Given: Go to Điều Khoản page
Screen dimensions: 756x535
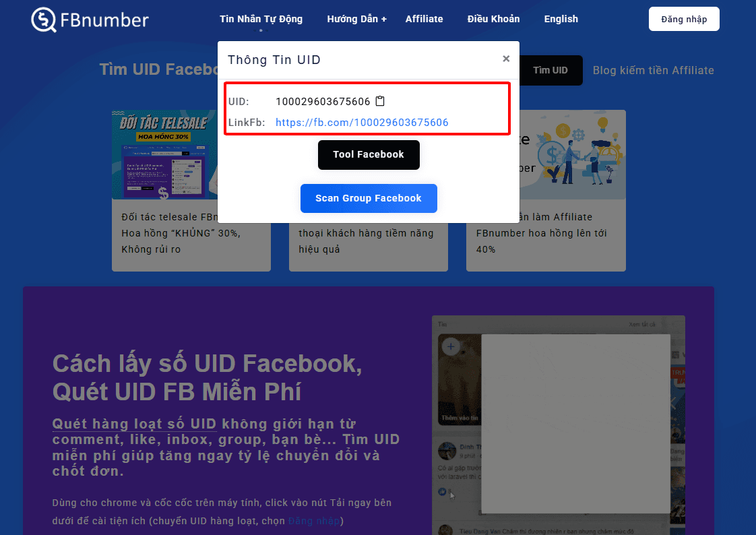Looking at the screenshot, I should coord(493,20).
